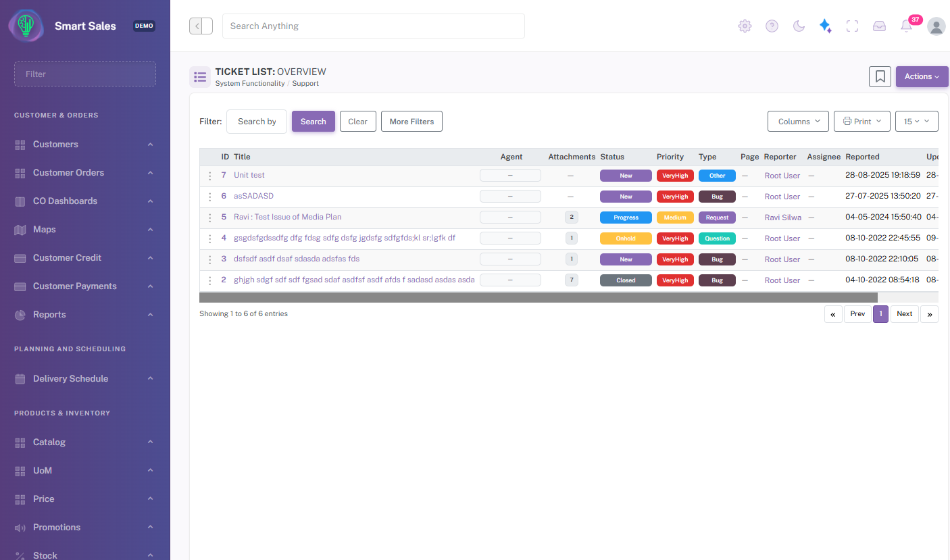The image size is (950, 560).
Task: Open row menu for ticket 2
Action: coord(209,280)
